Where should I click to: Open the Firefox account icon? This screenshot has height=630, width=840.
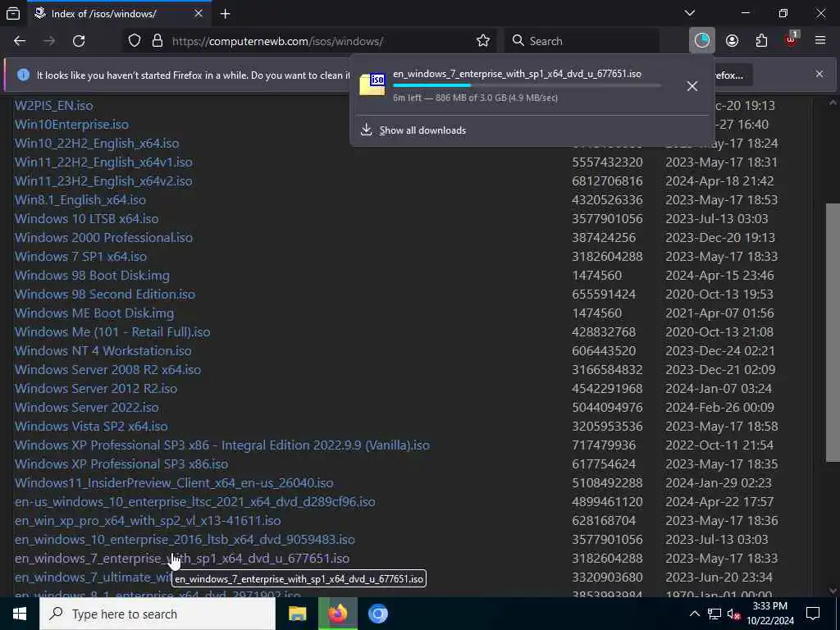point(732,41)
